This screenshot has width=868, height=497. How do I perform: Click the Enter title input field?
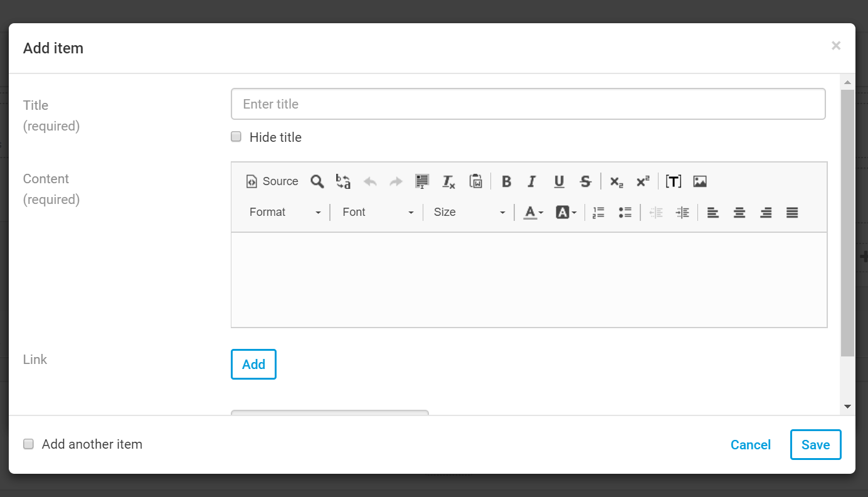(x=528, y=104)
